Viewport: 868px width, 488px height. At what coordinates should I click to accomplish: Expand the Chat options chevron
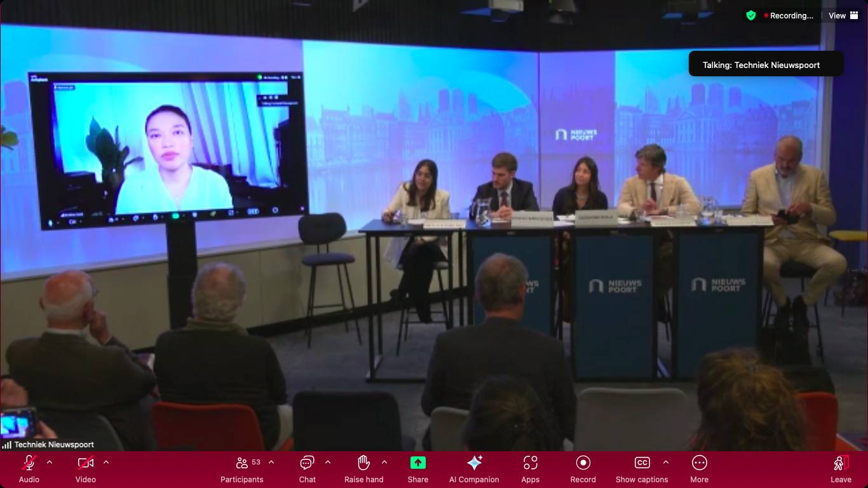[328, 462]
